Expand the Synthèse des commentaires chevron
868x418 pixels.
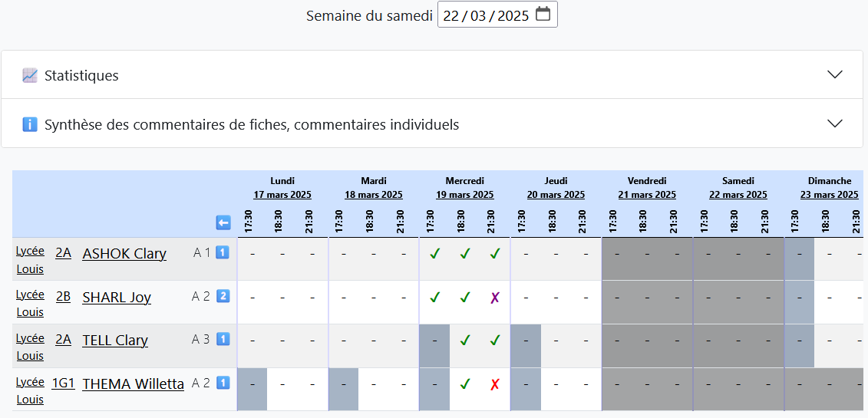pyautogui.click(x=835, y=123)
